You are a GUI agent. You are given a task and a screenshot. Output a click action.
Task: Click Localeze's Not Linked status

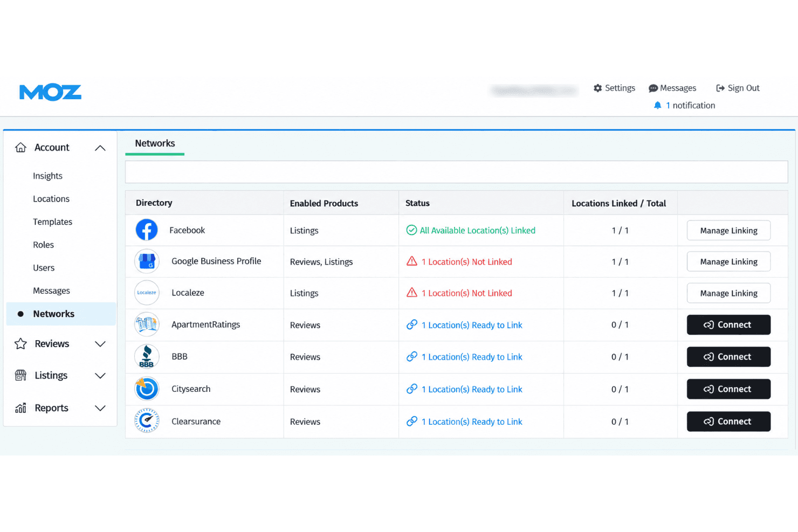click(x=459, y=293)
